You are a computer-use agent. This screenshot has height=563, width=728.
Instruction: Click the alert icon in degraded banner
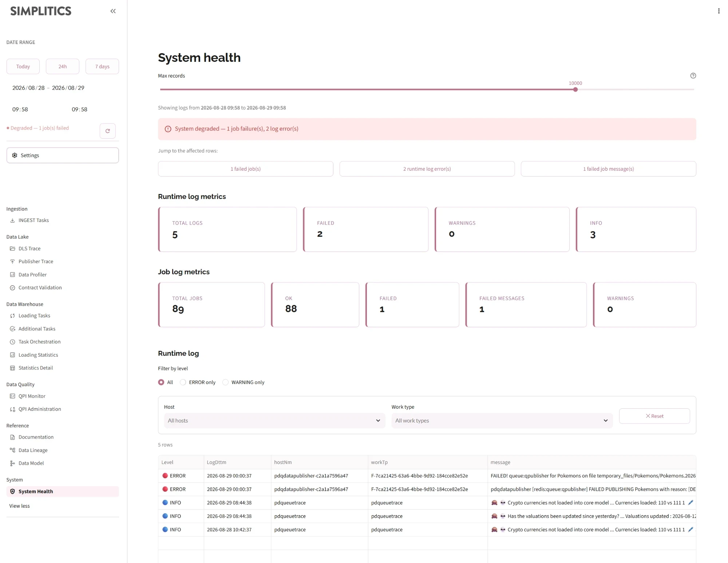168,129
